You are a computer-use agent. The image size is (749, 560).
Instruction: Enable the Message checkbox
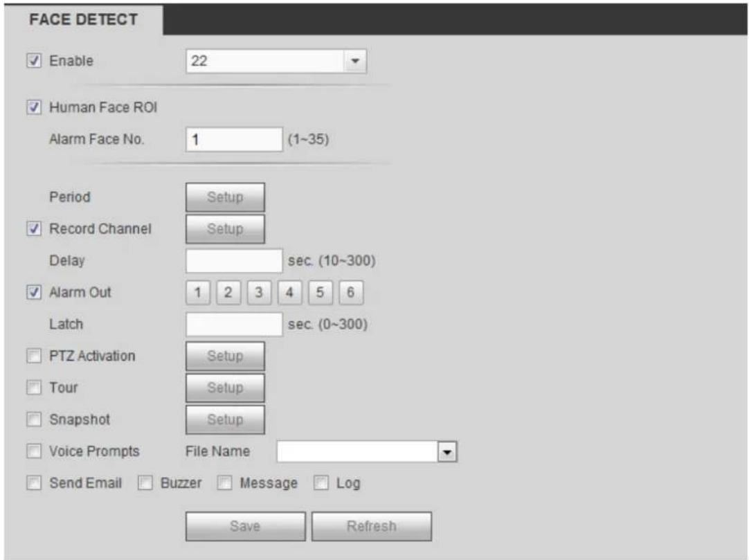[224, 482]
